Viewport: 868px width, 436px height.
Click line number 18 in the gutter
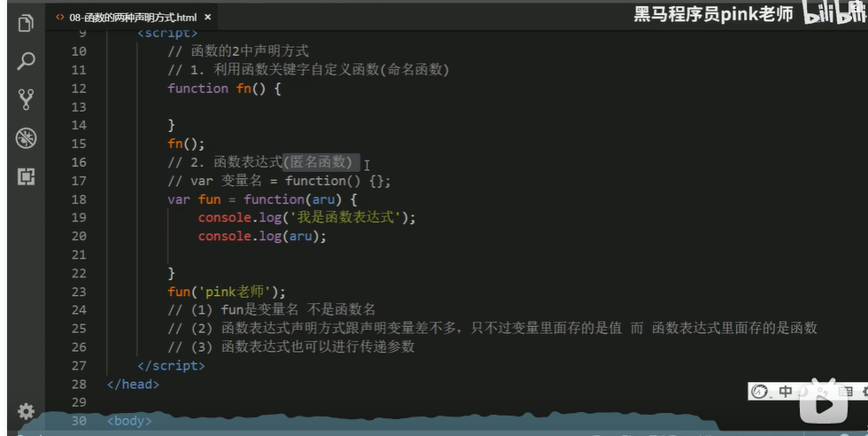click(79, 199)
